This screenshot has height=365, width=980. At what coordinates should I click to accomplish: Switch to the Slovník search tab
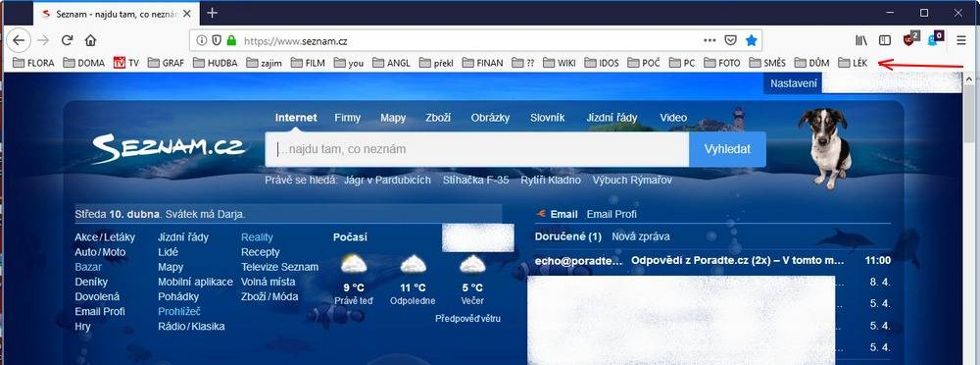click(548, 118)
